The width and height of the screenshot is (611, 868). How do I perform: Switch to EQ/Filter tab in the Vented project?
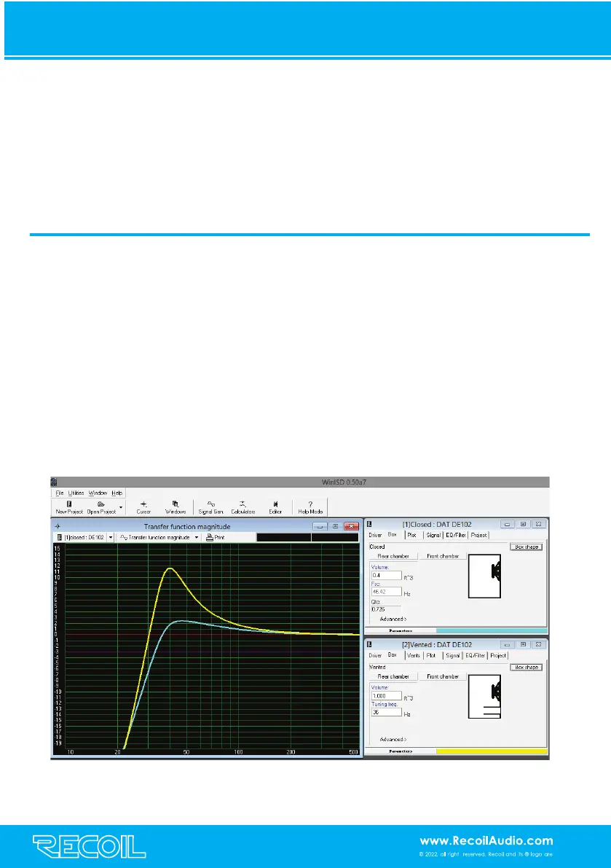(x=475, y=656)
